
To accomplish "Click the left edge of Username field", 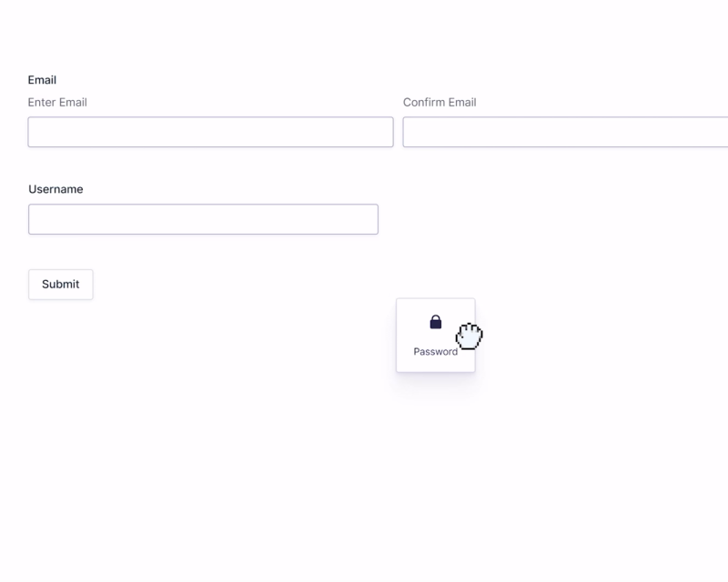I will (36, 219).
